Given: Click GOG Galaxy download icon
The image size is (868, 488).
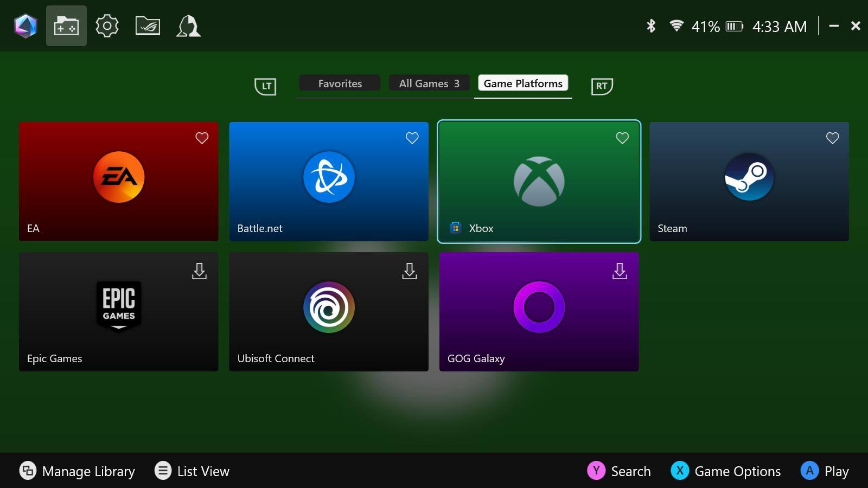Looking at the screenshot, I should [x=620, y=271].
